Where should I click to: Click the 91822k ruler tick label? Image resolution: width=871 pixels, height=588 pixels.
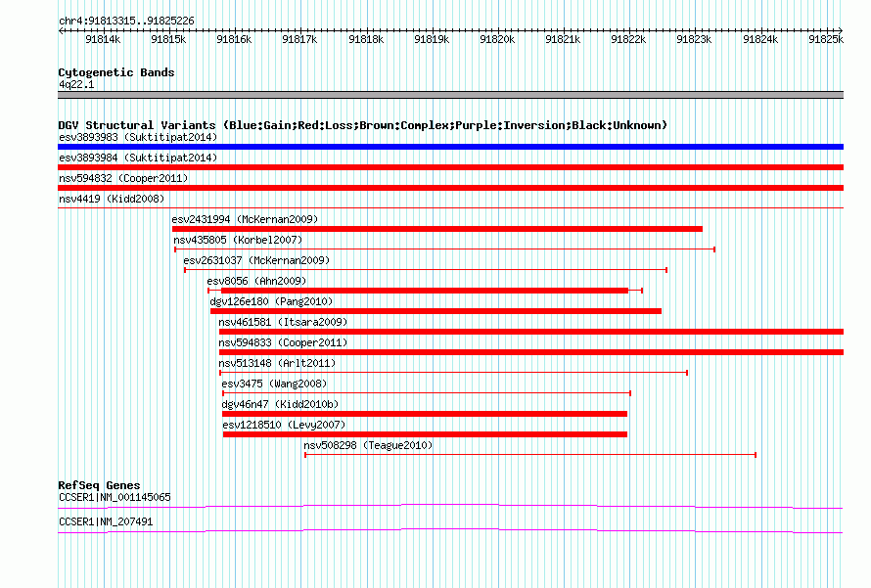[x=628, y=39]
